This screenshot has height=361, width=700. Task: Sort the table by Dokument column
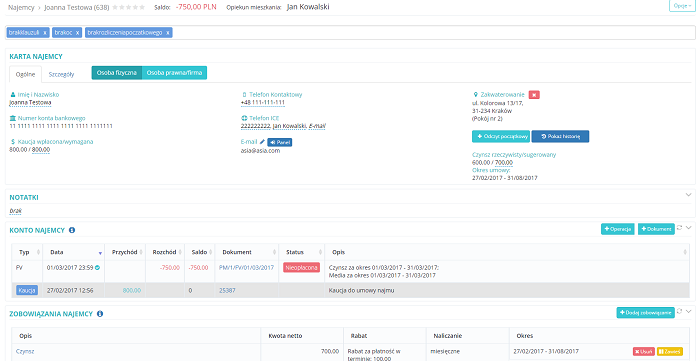tap(247, 252)
